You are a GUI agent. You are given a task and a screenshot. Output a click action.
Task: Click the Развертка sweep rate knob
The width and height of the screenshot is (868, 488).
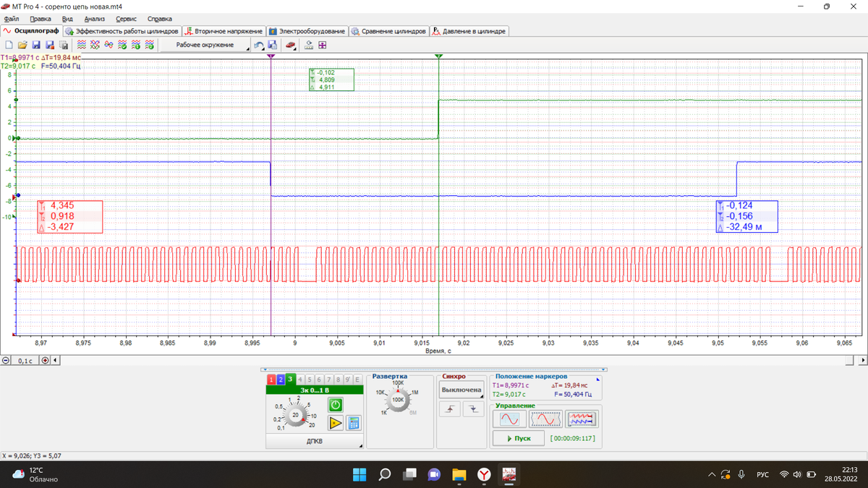pyautogui.click(x=398, y=399)
